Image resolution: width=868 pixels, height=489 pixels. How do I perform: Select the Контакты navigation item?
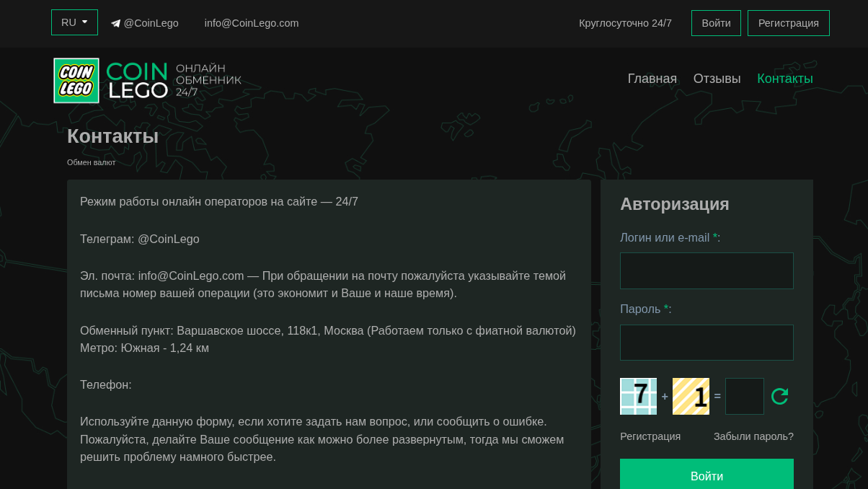click(x=784, y=79)
